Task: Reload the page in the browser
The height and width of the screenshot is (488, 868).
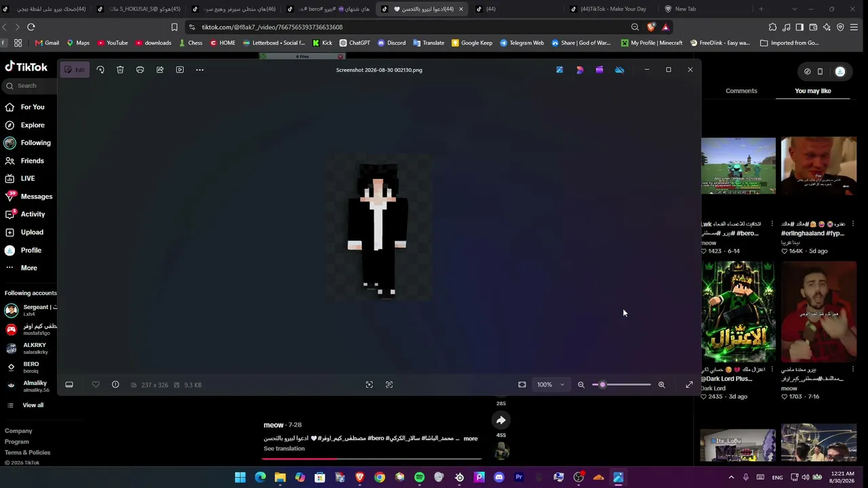Action: tap(31, 27)
